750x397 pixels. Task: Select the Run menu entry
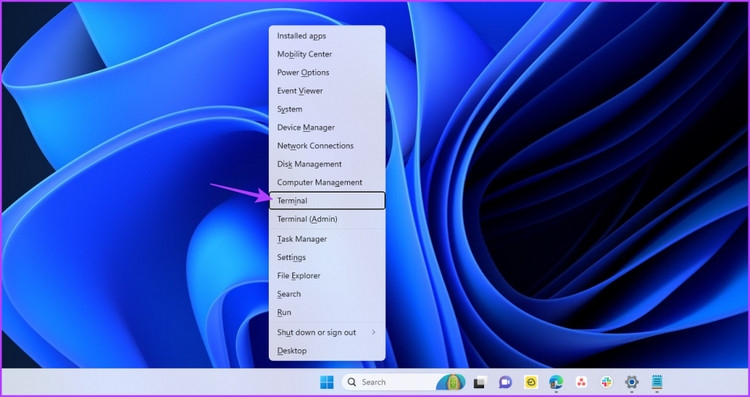tap(327, 312)
